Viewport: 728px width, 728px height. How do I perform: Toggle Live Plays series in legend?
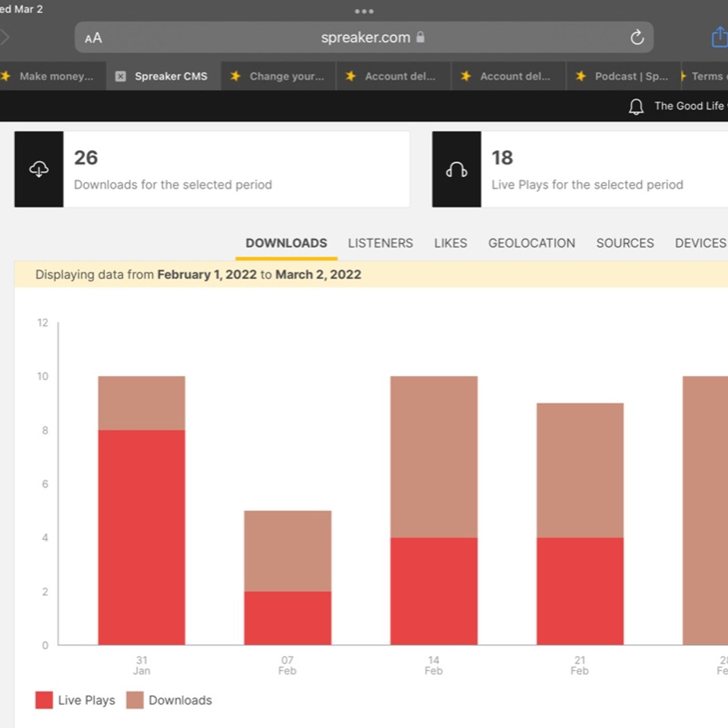(75, 700)
